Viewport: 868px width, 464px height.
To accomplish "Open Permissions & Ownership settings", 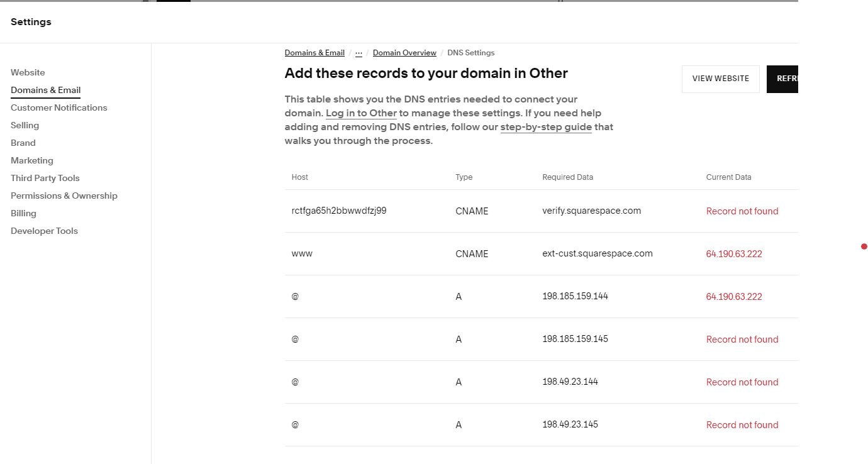I will tap(64, 196).
